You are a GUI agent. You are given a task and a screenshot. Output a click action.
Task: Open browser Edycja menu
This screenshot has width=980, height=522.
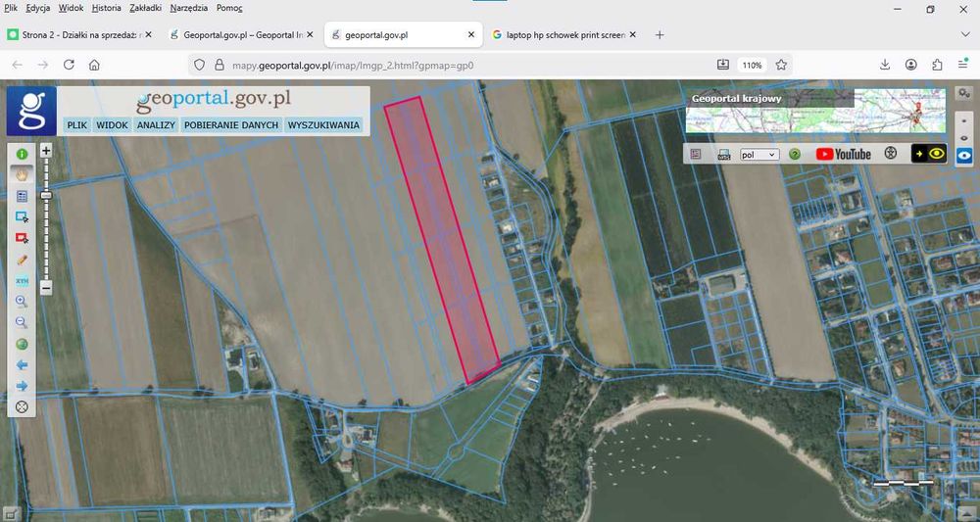[38, 8]
